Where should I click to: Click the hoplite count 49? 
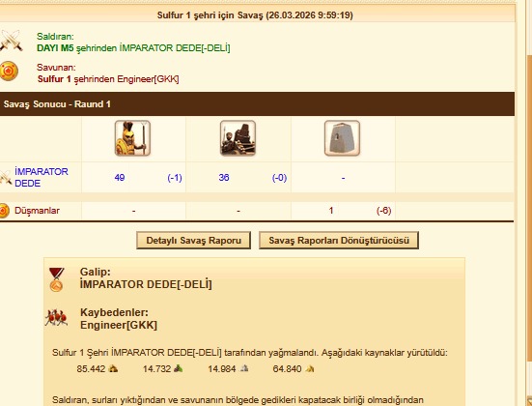point(120,178)
